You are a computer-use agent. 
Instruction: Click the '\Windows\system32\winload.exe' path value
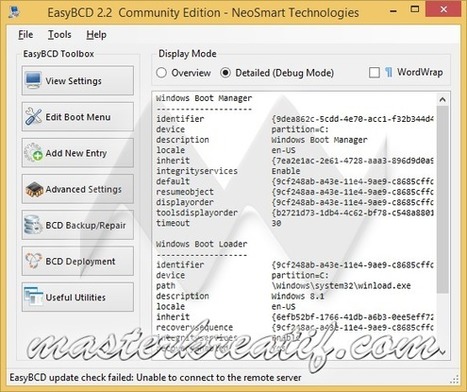click(341, 286)
